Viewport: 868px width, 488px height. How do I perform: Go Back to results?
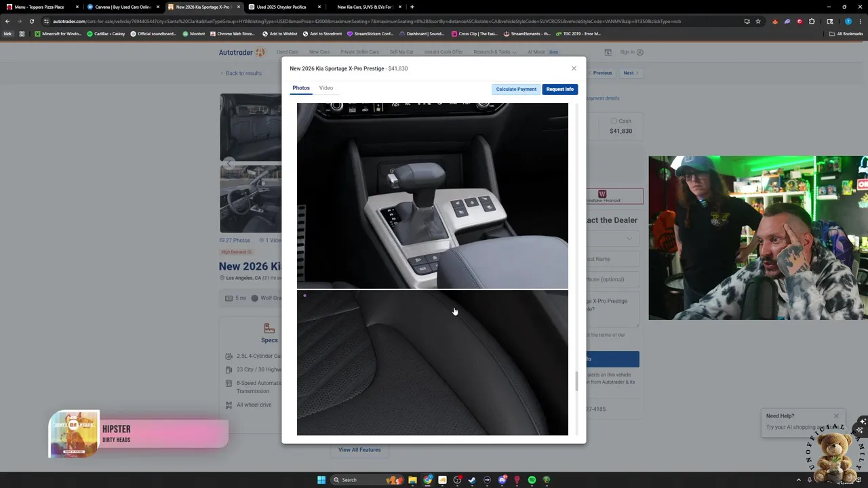(x=241, y=73)
